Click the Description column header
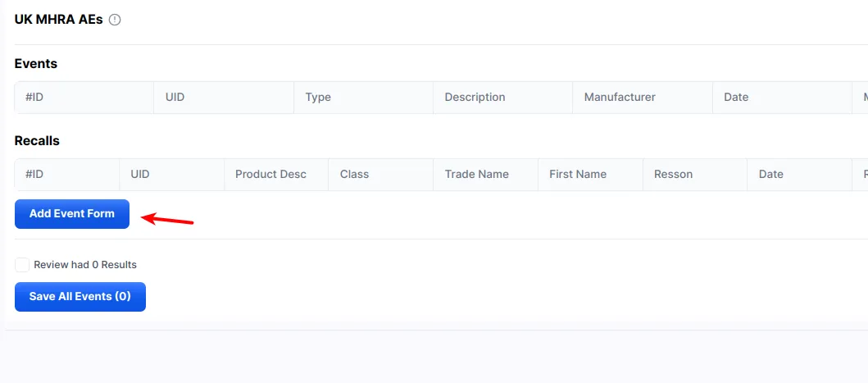 click(475, 97)
